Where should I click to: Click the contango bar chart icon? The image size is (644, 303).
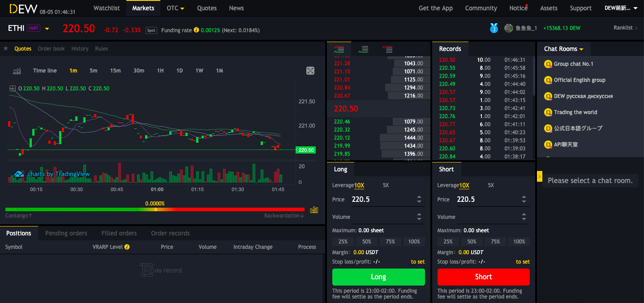314,209
